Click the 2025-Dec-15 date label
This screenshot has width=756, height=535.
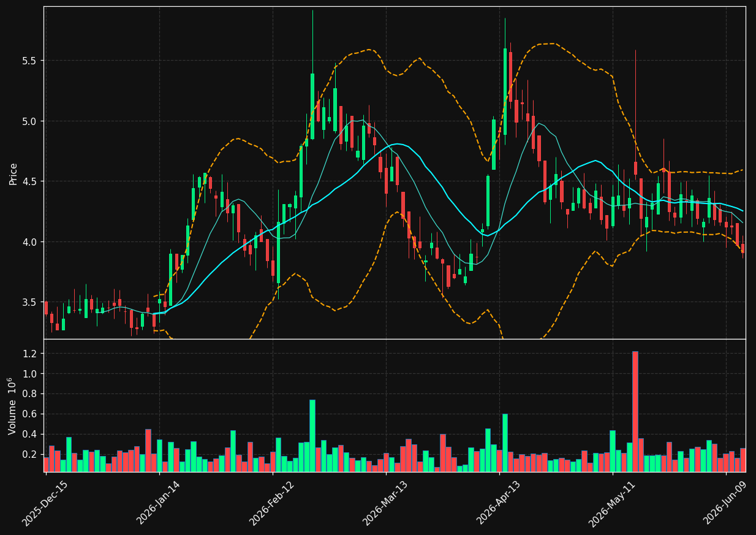[x=45, y=504]
